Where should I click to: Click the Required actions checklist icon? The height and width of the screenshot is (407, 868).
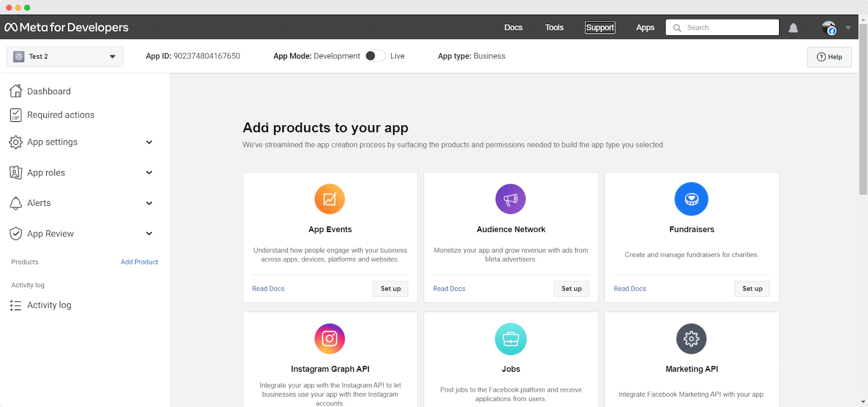click(x=16, y=115)
